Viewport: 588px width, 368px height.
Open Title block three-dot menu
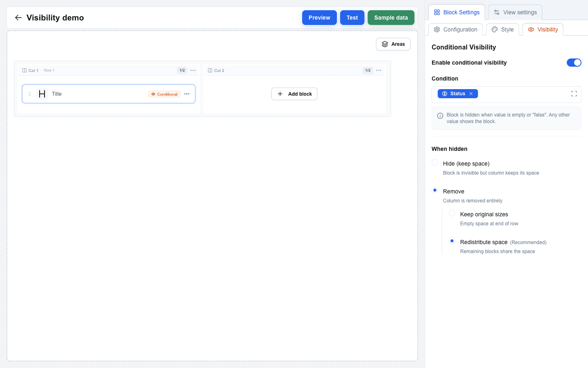coord(187,94)
